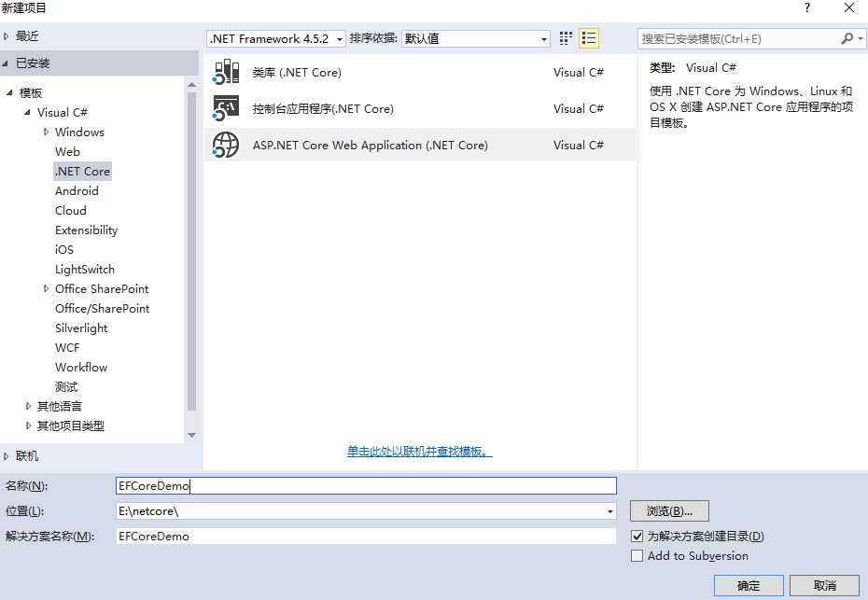
Task: Select ASP.NET Core Web Application (.NET Core) row
Action: [420, 145]
